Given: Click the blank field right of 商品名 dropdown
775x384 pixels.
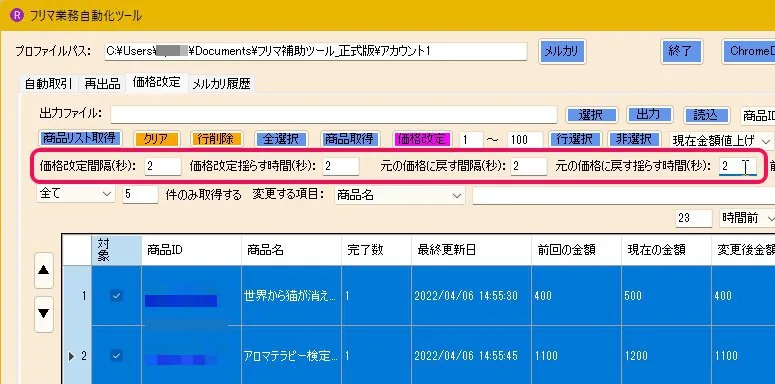Looking at the screenshot, I should coord(624,195).
